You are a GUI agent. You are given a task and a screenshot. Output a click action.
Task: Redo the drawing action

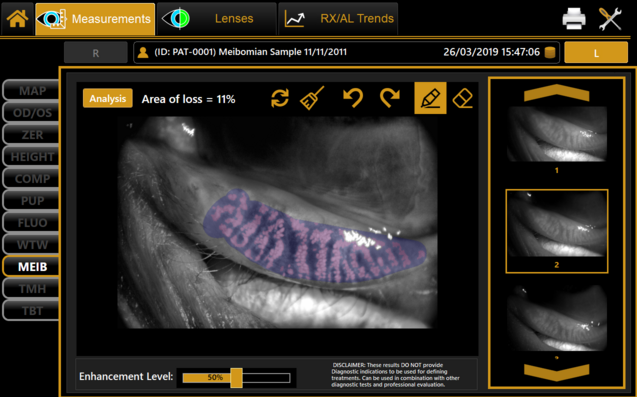pyautogui.click(x=389, y=98)
